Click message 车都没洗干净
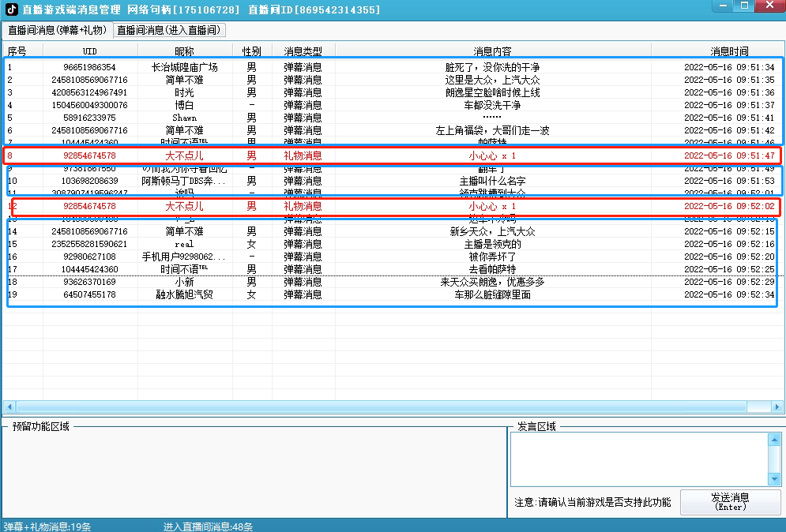786x532 pixels. tap(492, 105)
